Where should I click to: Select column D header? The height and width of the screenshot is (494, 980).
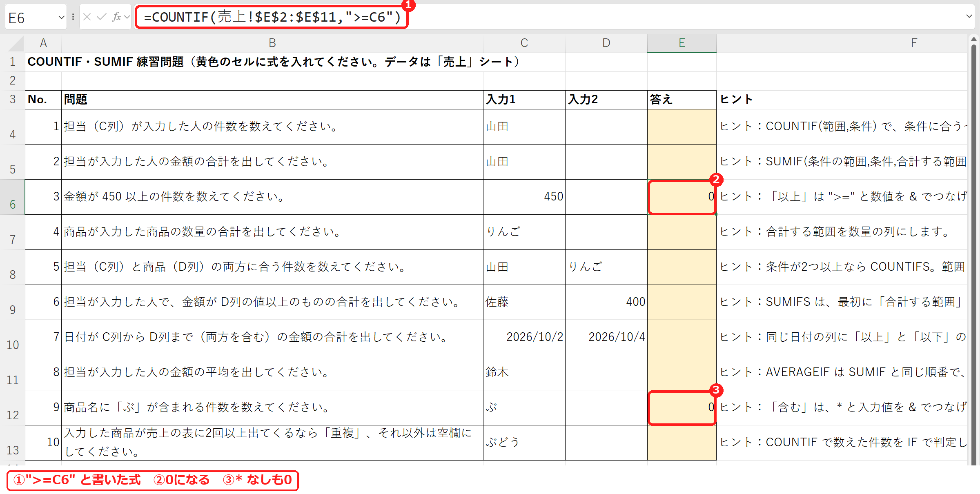(606, 43)
